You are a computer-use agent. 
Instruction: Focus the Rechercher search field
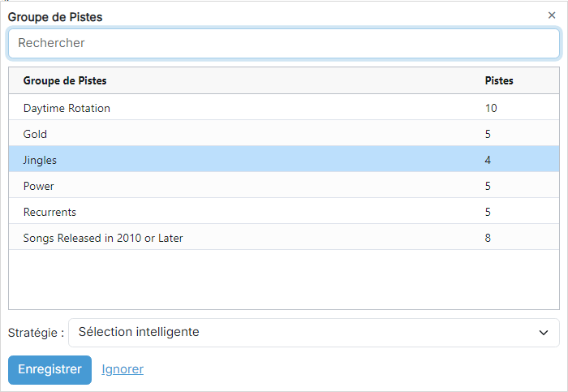point(284,43)
